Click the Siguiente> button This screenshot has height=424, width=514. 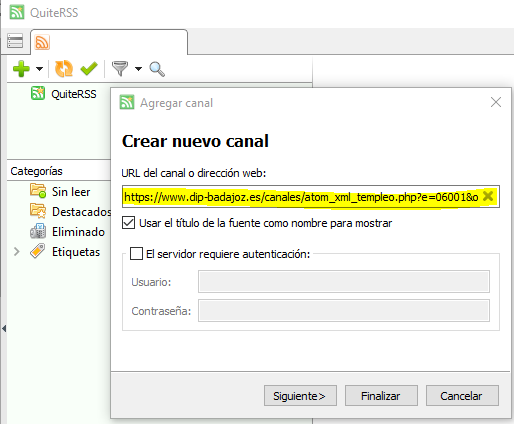click(300, 396)
